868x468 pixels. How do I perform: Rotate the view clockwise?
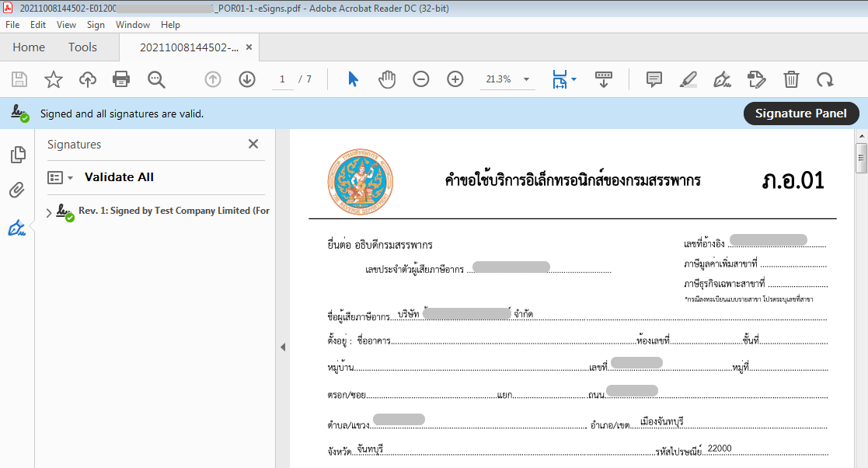[x=824, y=80]
